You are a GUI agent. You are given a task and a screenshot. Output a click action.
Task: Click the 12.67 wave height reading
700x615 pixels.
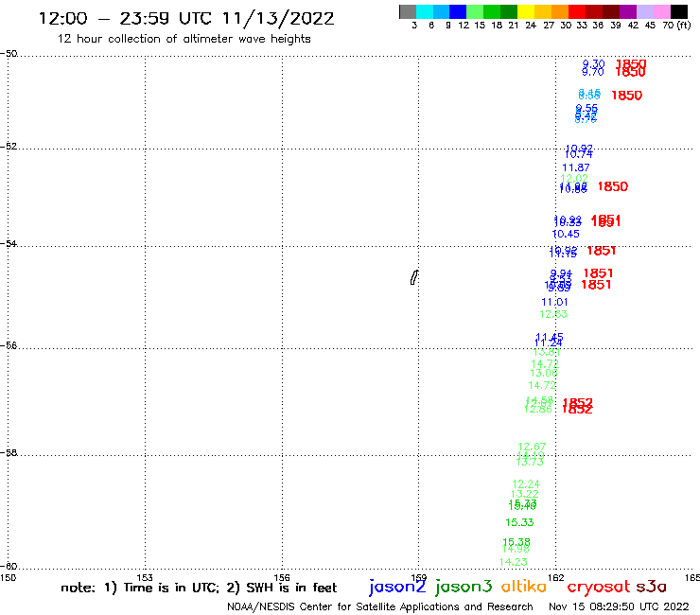532,447
